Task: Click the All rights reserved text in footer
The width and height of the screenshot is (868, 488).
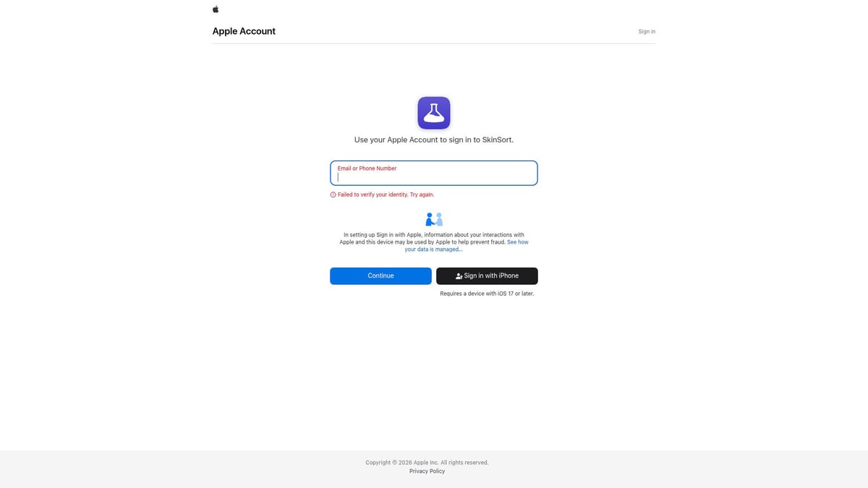Action: point(464,463)
